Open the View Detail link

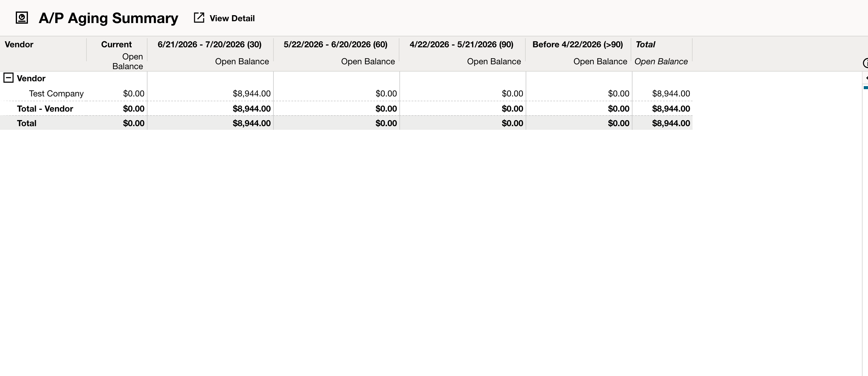(232, 18)
